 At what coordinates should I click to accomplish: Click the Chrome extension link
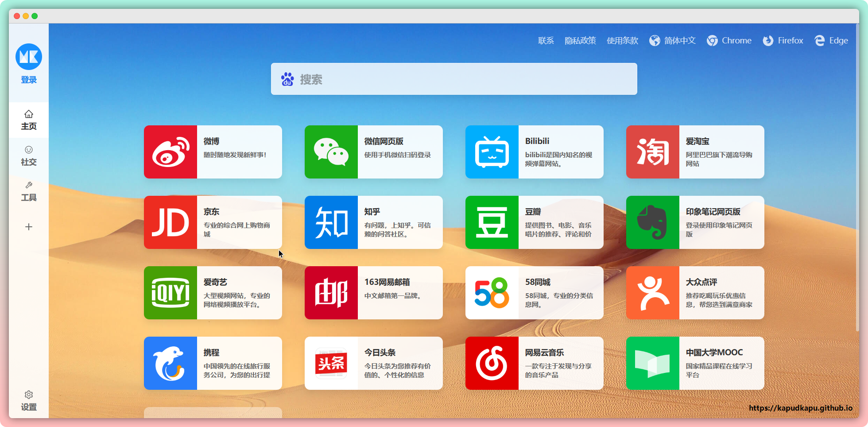[729, 41]
